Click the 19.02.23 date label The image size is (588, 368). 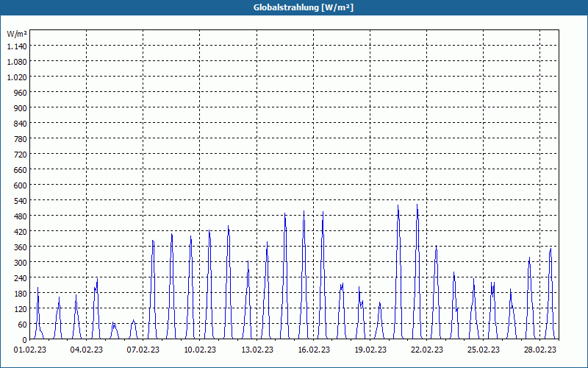point(370,350)
